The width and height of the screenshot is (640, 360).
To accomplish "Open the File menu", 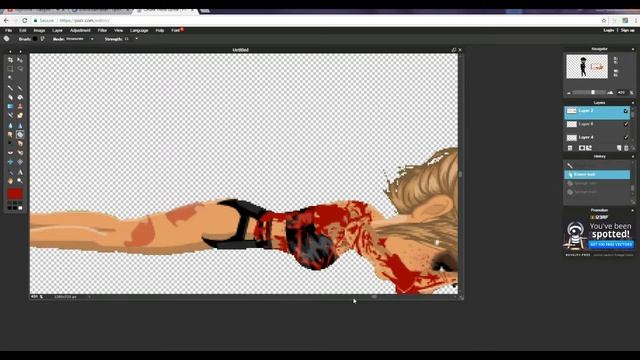I will 8,31.
